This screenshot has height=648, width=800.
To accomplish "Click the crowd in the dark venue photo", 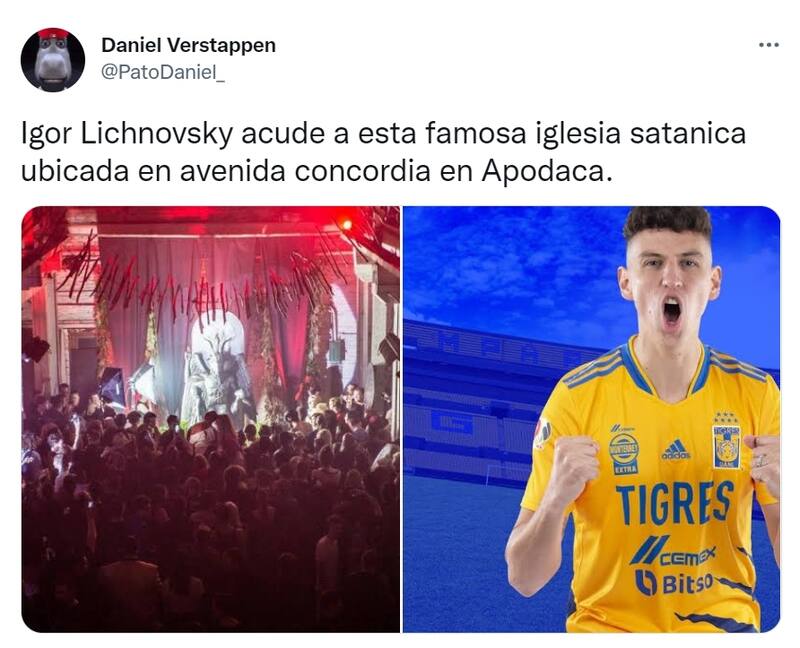I will 210,510.
